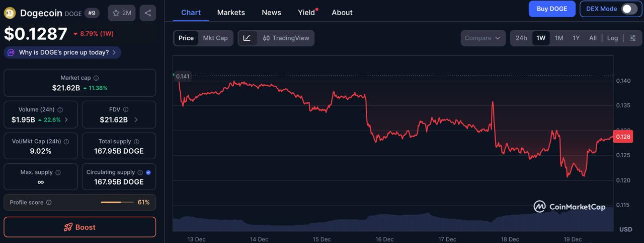Open the About tab
The height and width of the screenshot is (243, 644).
pyautogui.click(x=342, y=12)
